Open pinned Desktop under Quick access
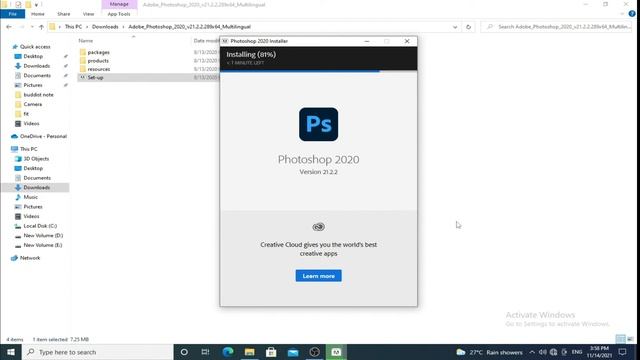 pyautogui.click(x=33, y=56)
